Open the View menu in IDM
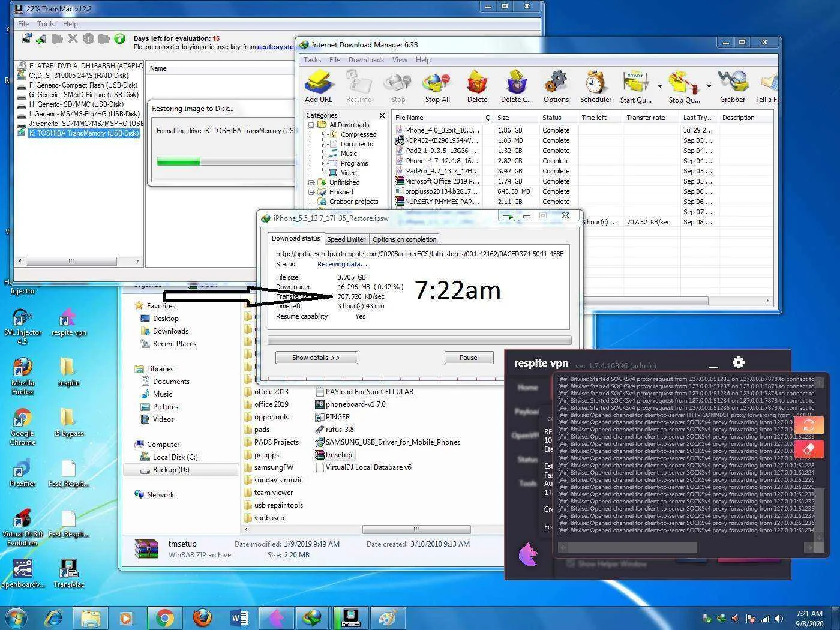Image resolution: width=840 pixels, height=630 pixels. click(x=400, y=60)
